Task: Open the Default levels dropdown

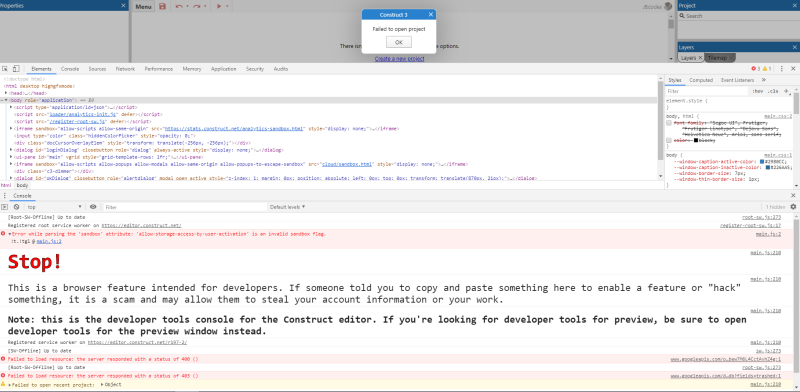Action: click(x=288, y=207)
